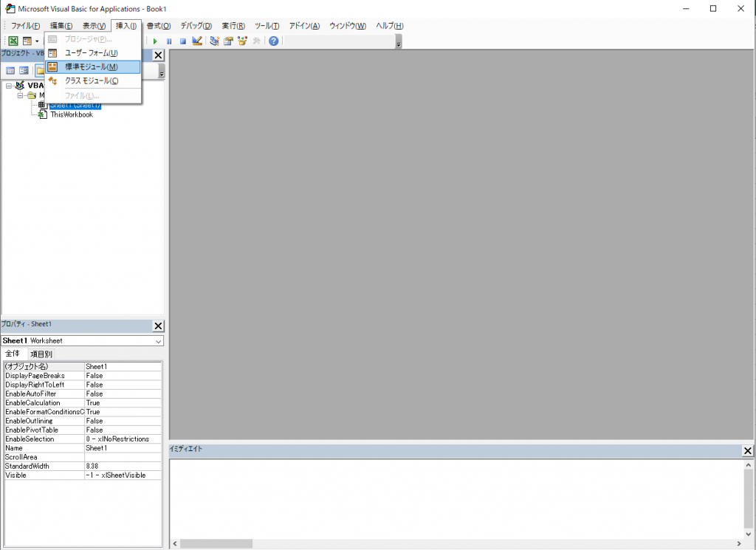This screenshot has width=756, height=550.
Task: Select ThisWorkbook in the project tree
Action: click(x=72, y=114)
